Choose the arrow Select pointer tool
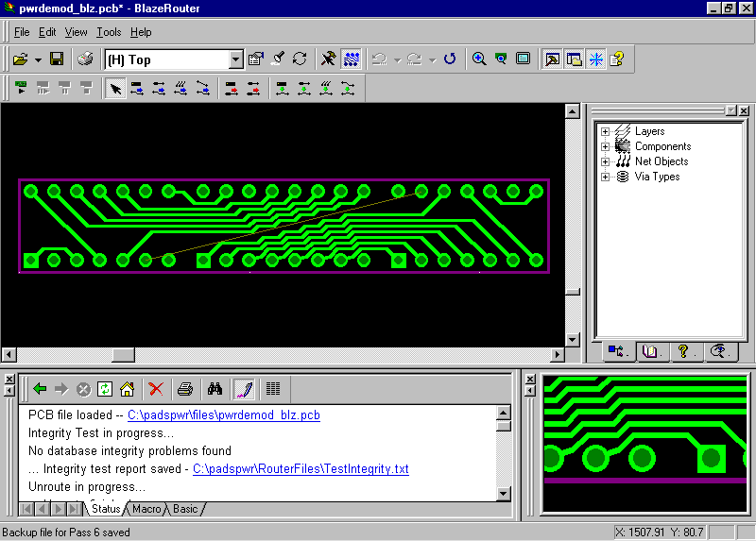756x541 pixels. pos(115,89)
